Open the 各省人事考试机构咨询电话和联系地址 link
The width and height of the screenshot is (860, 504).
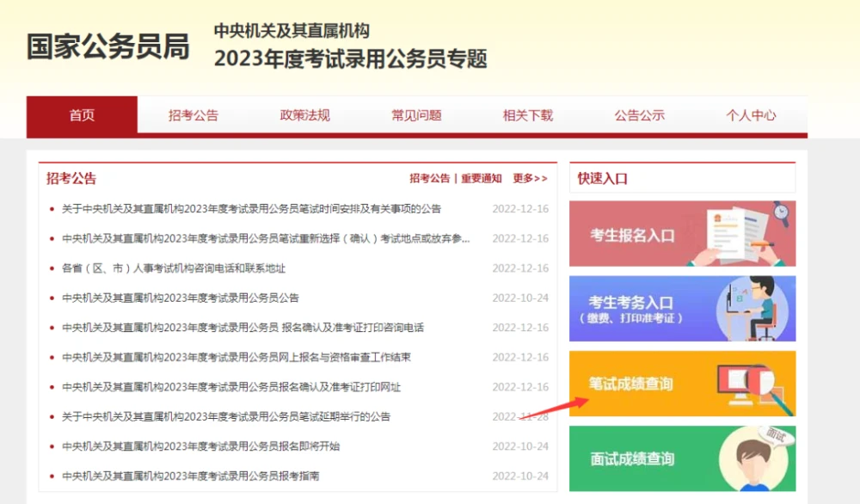pos(174,268)
